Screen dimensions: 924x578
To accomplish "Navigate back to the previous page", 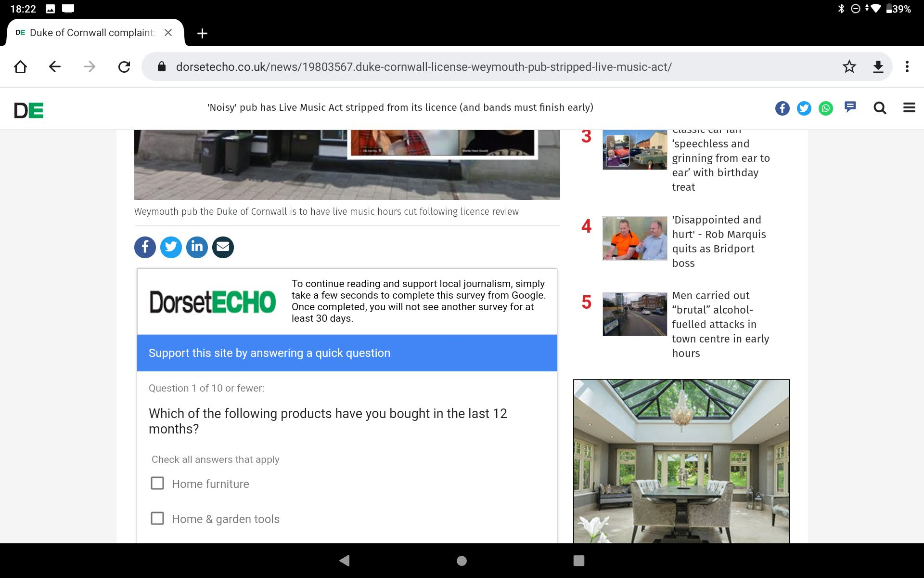I will [55, 66].
